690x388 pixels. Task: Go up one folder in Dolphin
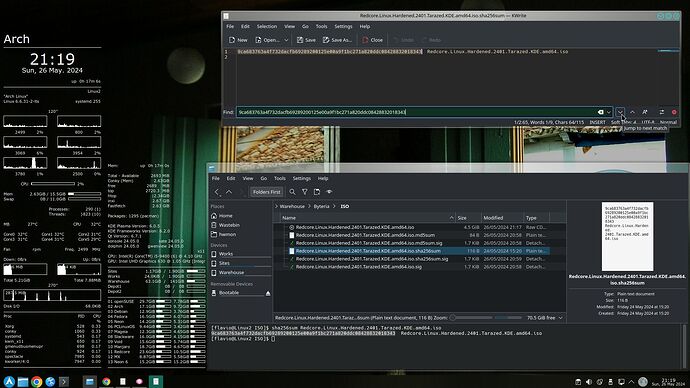tap(229, 192)
